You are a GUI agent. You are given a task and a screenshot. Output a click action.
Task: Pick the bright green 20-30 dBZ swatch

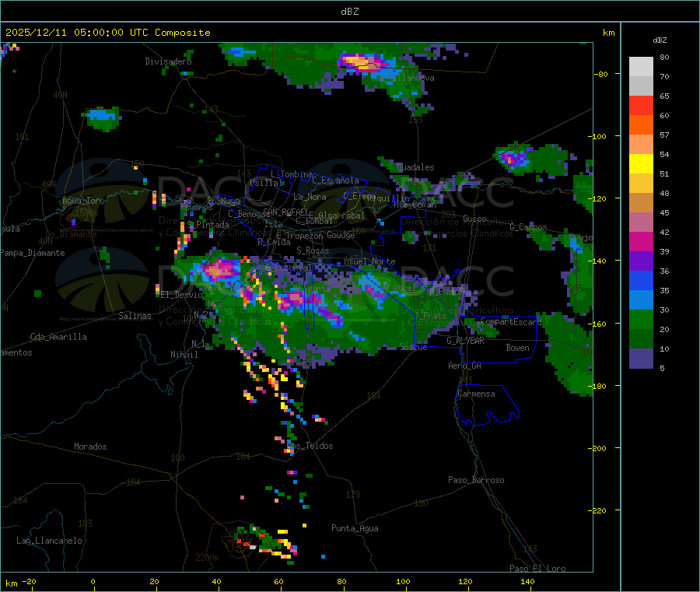pyautogui.click(x=641, y=320)
